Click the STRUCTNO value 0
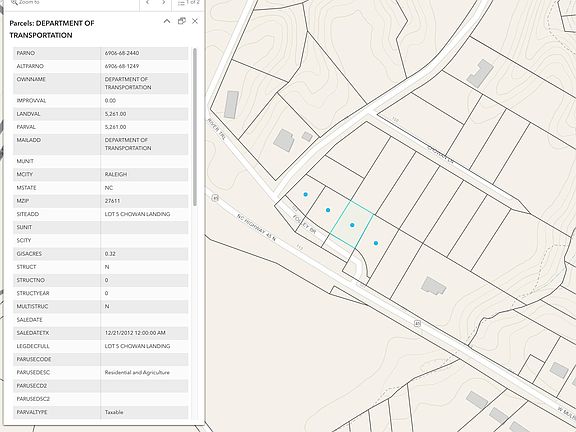The height and width of the screenshot is (432, 576). point(107,280)
